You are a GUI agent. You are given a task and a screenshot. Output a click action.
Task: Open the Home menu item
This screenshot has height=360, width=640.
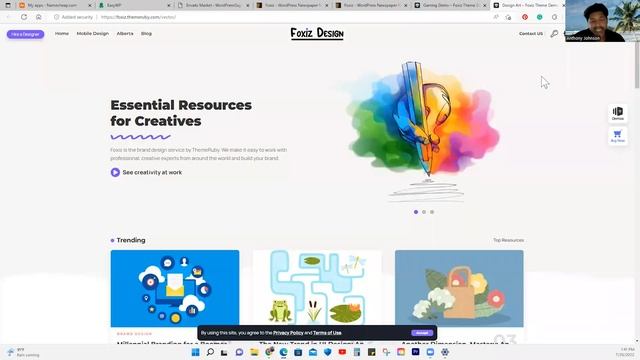pyautogui.click(x=62, y=33)
